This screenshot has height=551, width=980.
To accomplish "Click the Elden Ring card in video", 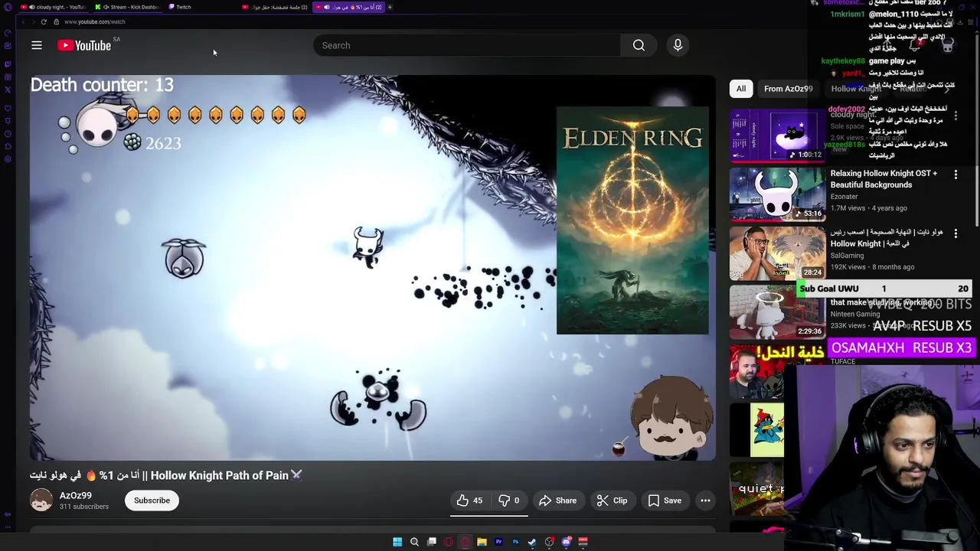I will click(632, 220).
